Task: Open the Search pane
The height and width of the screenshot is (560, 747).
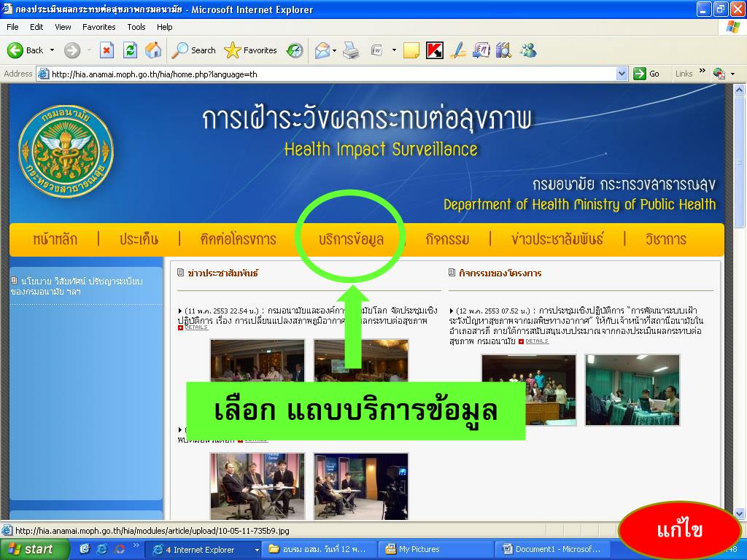Action: [193, 50]
